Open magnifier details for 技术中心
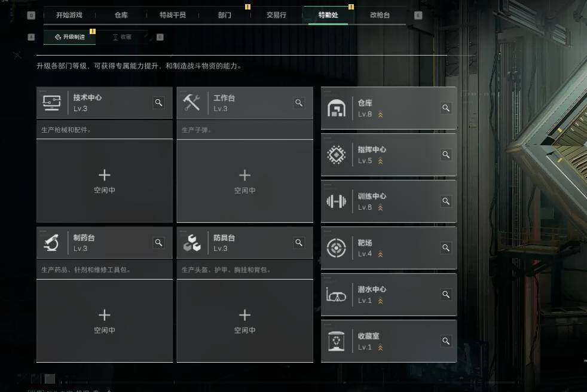587x392 pixels. coord(159,103)
